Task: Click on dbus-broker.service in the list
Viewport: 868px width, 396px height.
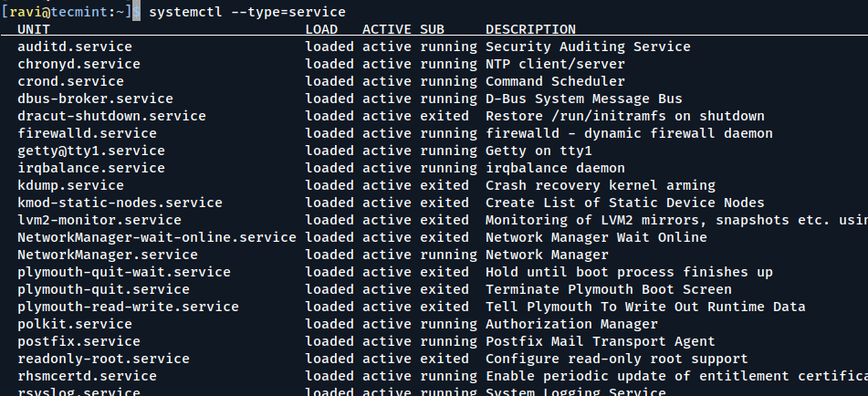Action: coord(95,99)
